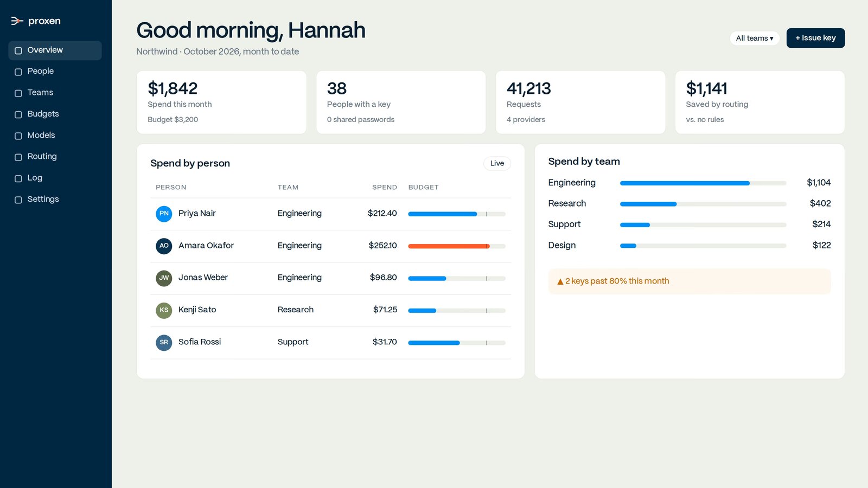Click the + Issue key button
868x488 pixels.
tap(815, 38)
